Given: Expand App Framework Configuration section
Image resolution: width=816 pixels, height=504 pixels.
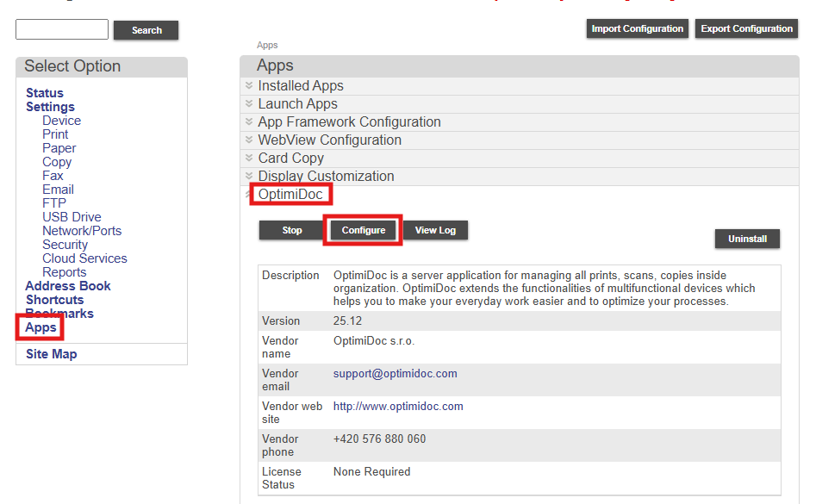Looking at the screenshot, I should (x=349, y=122).
